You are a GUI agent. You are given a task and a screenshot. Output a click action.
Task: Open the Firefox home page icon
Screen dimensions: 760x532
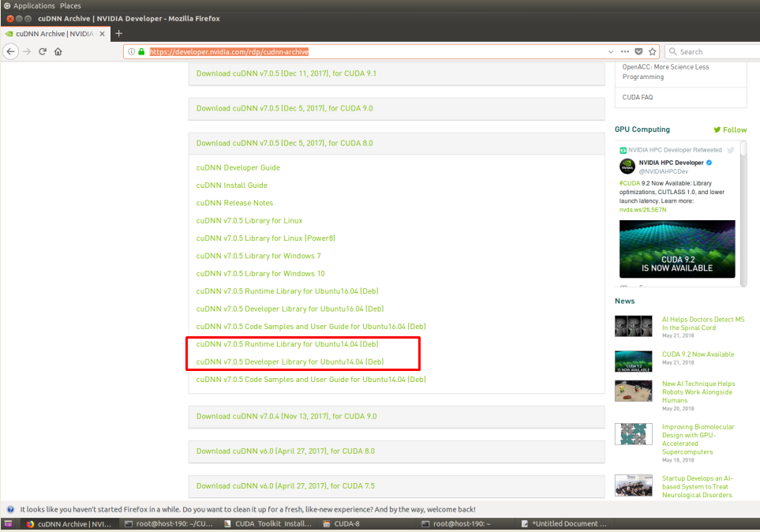point(58,51)
